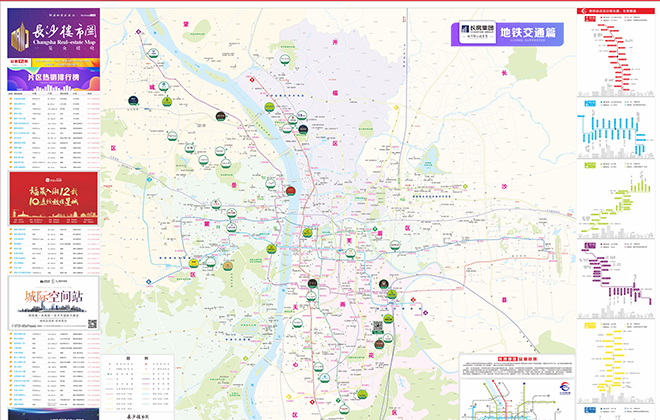
Task: Click the navy property marker left of 城
Action: 133,101
